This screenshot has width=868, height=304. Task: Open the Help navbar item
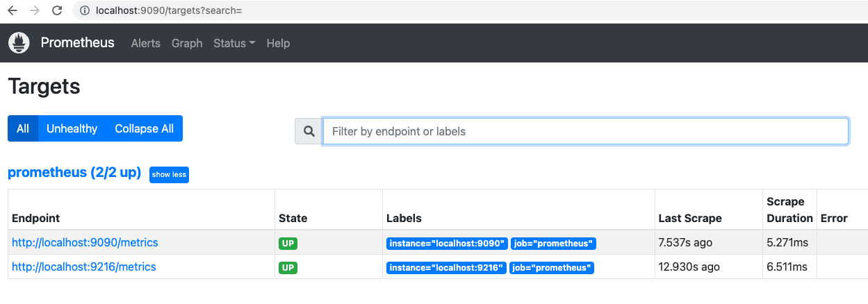tap(278, 43)
